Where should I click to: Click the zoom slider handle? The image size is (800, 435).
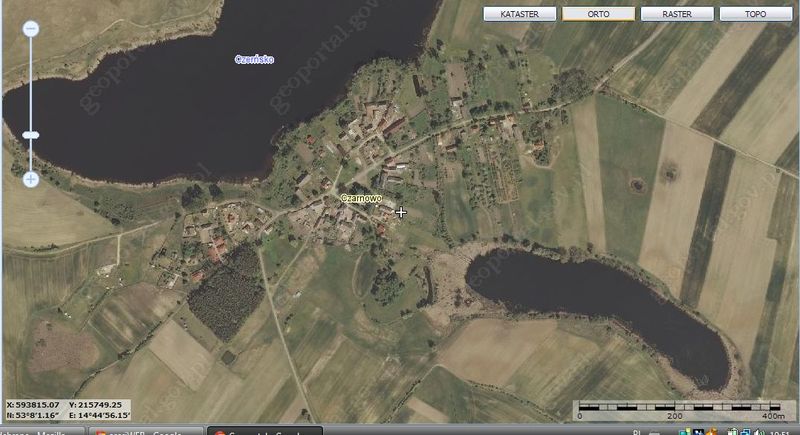point(30,134)
